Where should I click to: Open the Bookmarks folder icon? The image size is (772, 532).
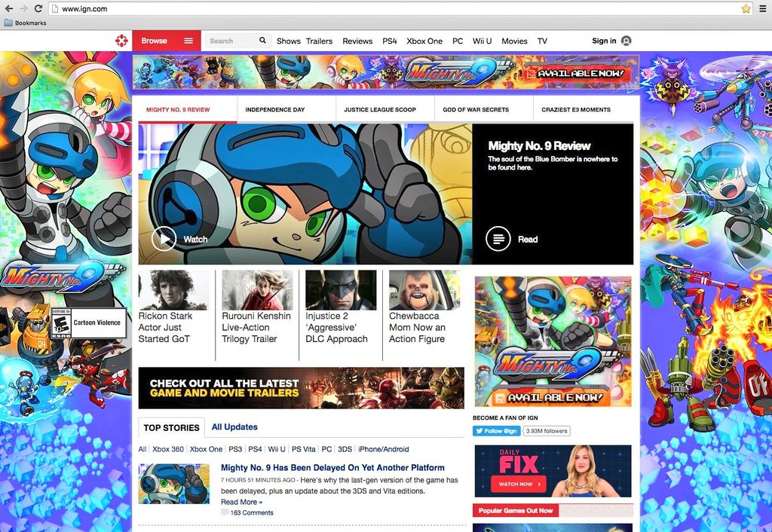coord(8,23)
